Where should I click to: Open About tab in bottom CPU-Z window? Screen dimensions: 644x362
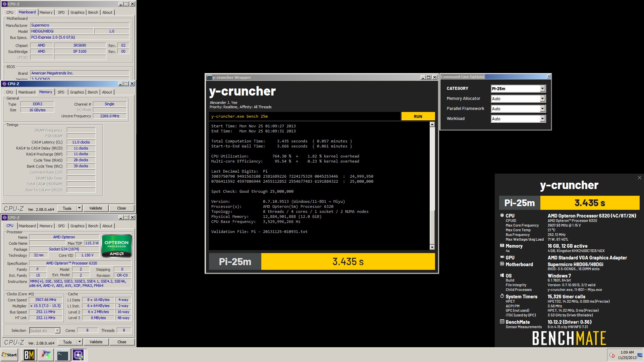[x=107, y=226]
